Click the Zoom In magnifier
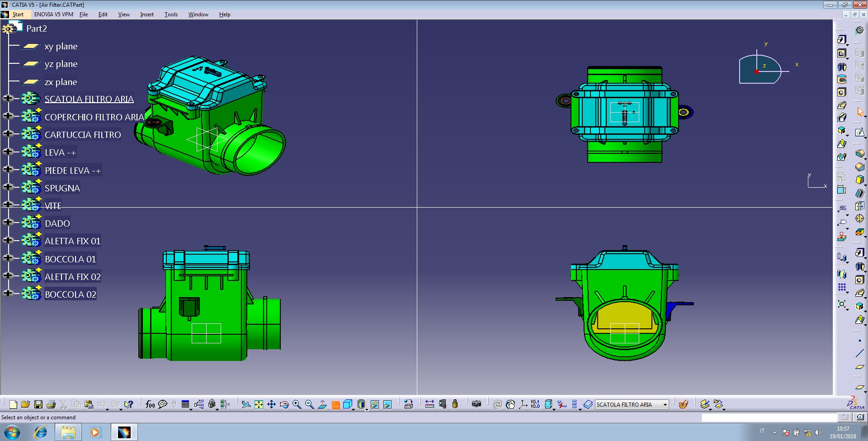This screenshot has width=868, height=441. (x=297, y=404)
